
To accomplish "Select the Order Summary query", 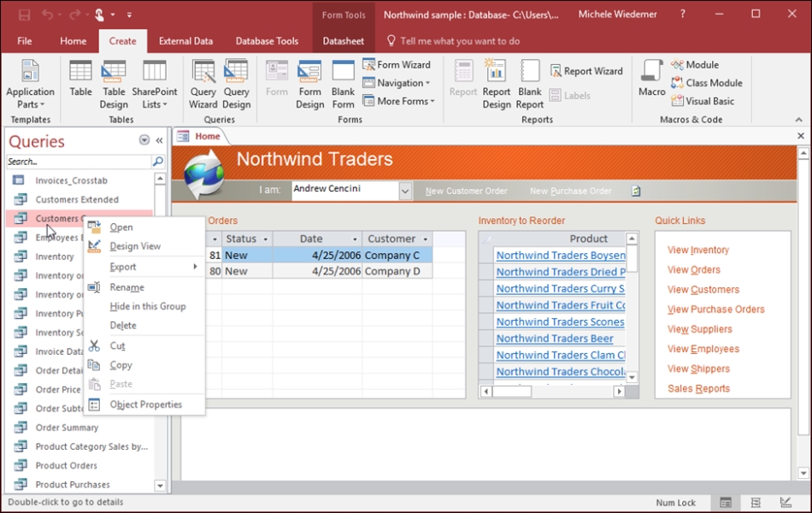I will [67, 427].
